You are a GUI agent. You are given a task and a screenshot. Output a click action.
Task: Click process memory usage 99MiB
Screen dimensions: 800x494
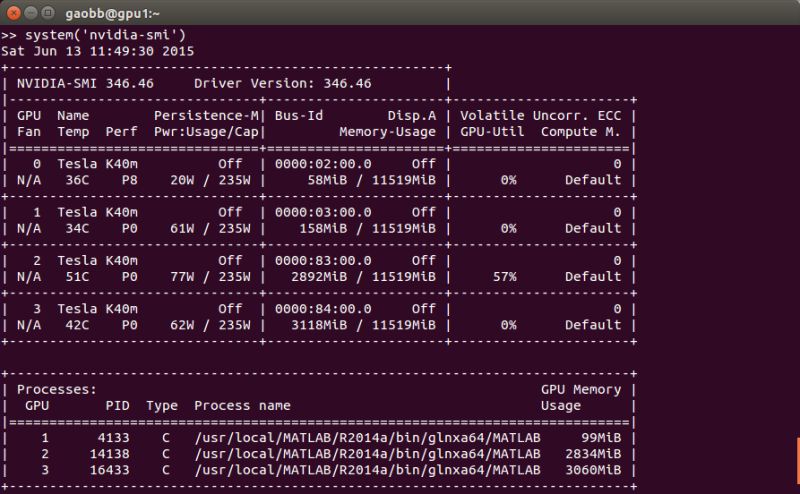(601, 438)
